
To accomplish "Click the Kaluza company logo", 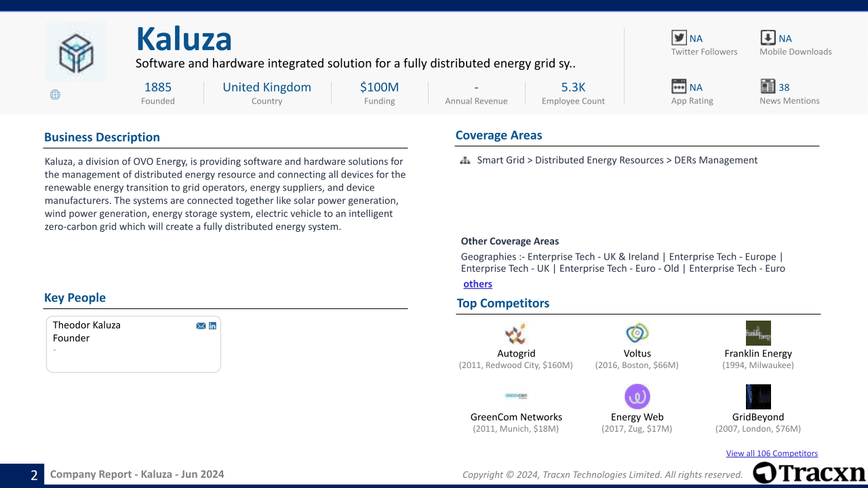I will click(75, 51).
